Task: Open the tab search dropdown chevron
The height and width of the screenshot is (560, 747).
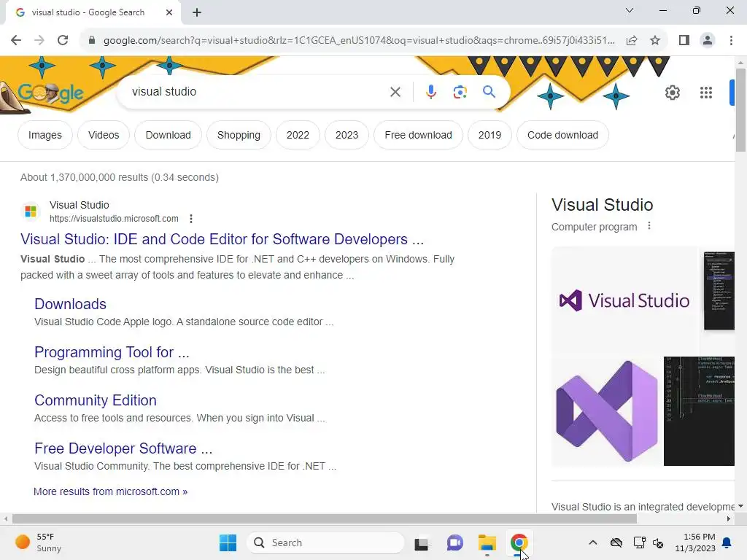Action: pyautogui.click(x=630, y=10)
